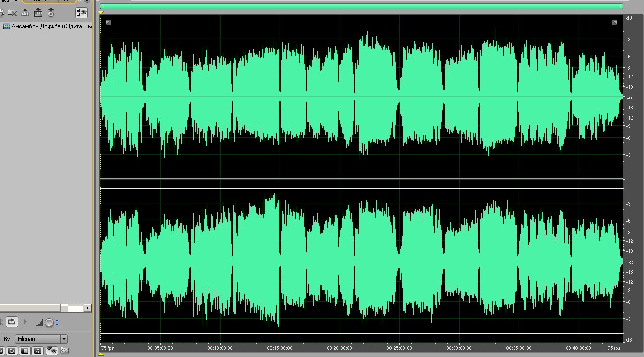Click the lower channel waveform

coord(361,261)
